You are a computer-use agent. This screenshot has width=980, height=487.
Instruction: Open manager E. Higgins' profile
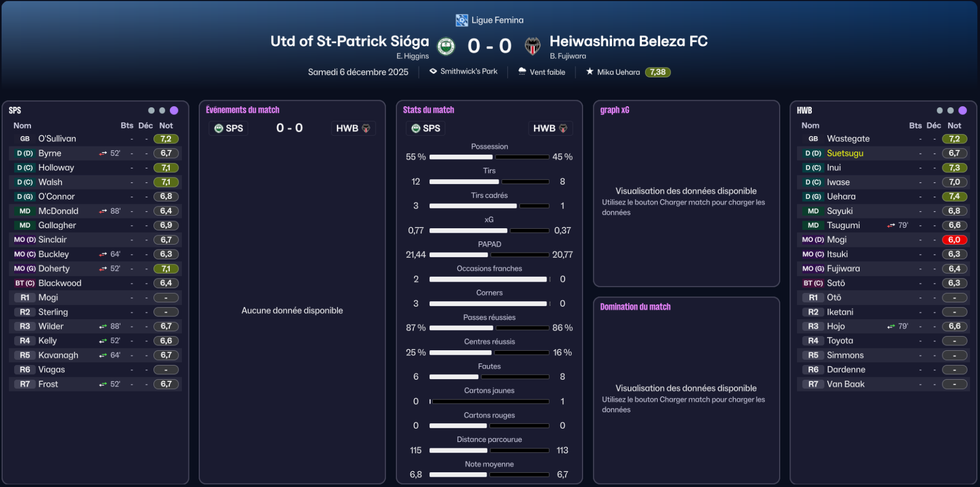[x=412, y=56]
